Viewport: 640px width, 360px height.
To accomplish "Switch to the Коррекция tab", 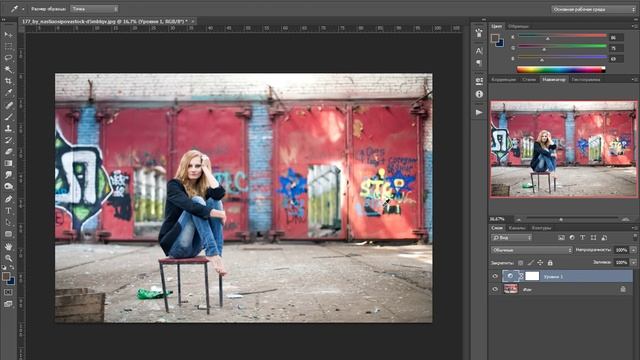I will (x=503, y=80).
